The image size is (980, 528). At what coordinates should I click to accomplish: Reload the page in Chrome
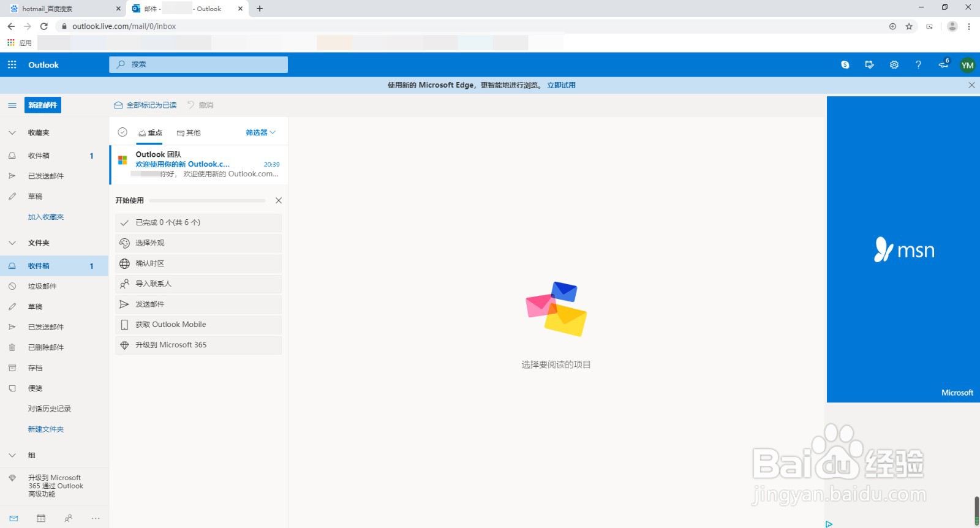tap(43, 26)
